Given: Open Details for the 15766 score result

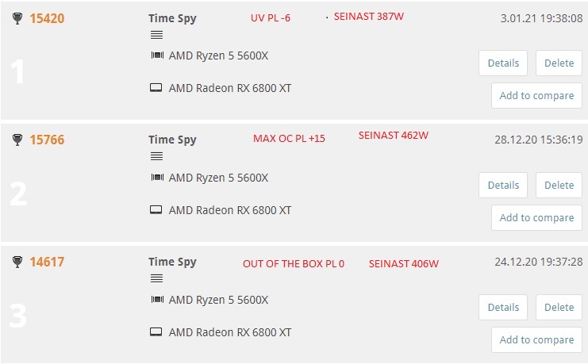Looking at the screenshot, I should tap(503, 186).
